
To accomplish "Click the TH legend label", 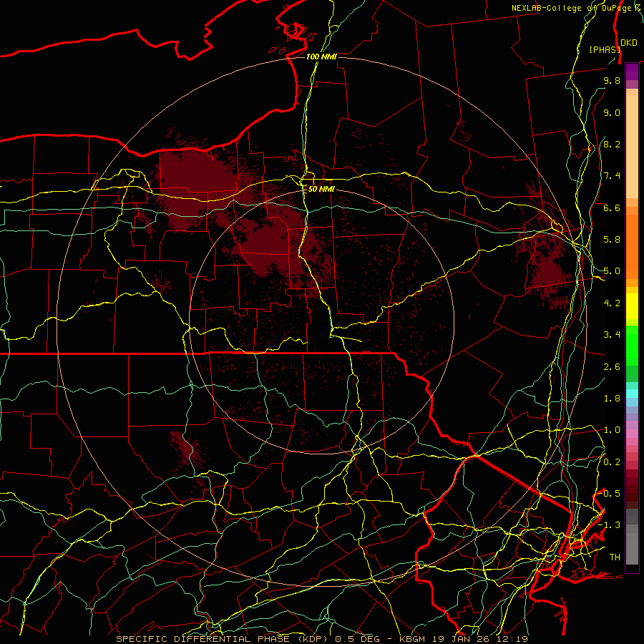I will tap(615, 557).
